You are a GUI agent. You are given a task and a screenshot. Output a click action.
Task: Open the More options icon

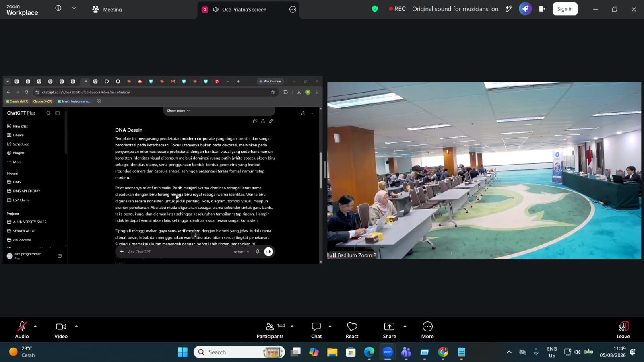(x=427, y=326)
